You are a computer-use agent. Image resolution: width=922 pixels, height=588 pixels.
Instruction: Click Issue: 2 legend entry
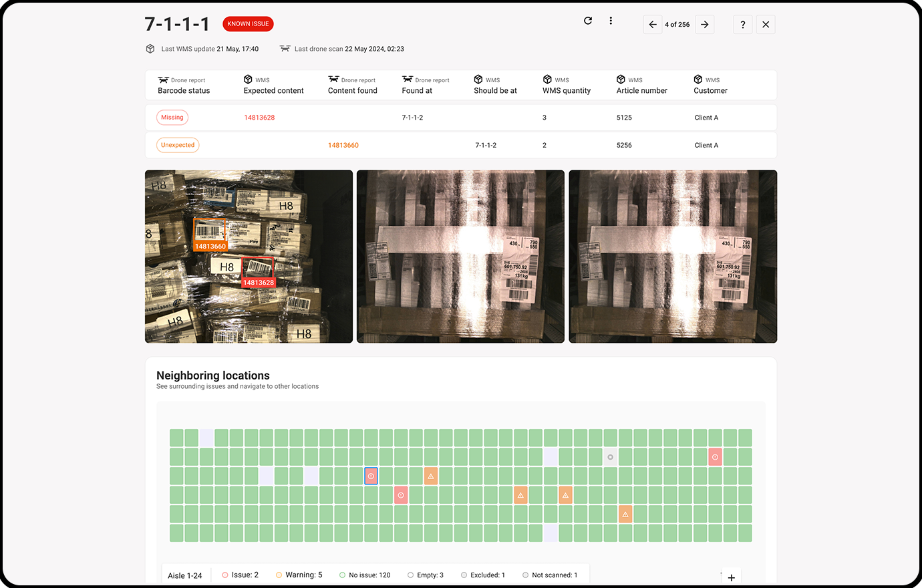click(x=240, y=575)
